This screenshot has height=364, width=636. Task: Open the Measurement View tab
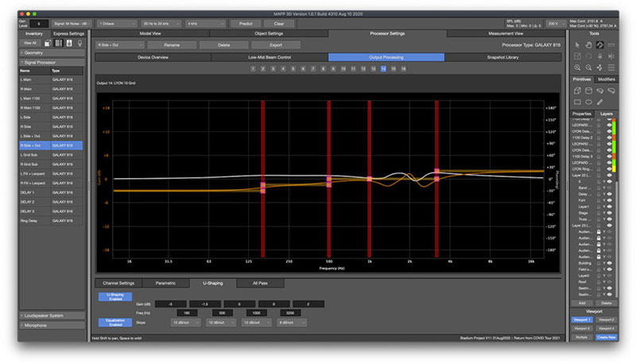click(x=507, y=33)
